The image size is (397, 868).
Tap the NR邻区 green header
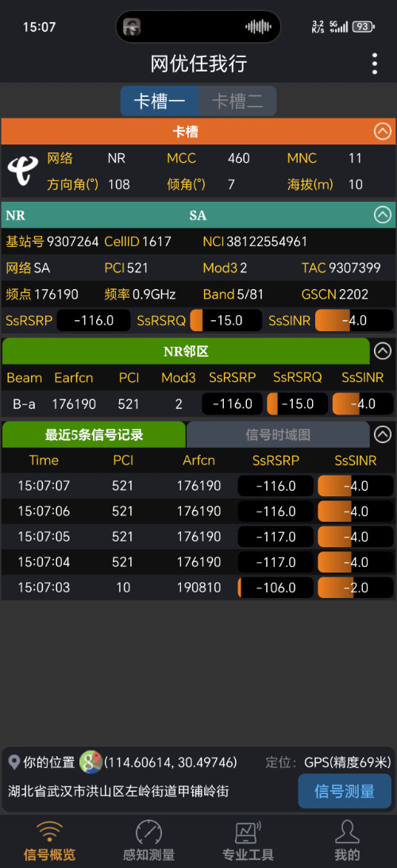pyautogui.click(x=186, y=351)
